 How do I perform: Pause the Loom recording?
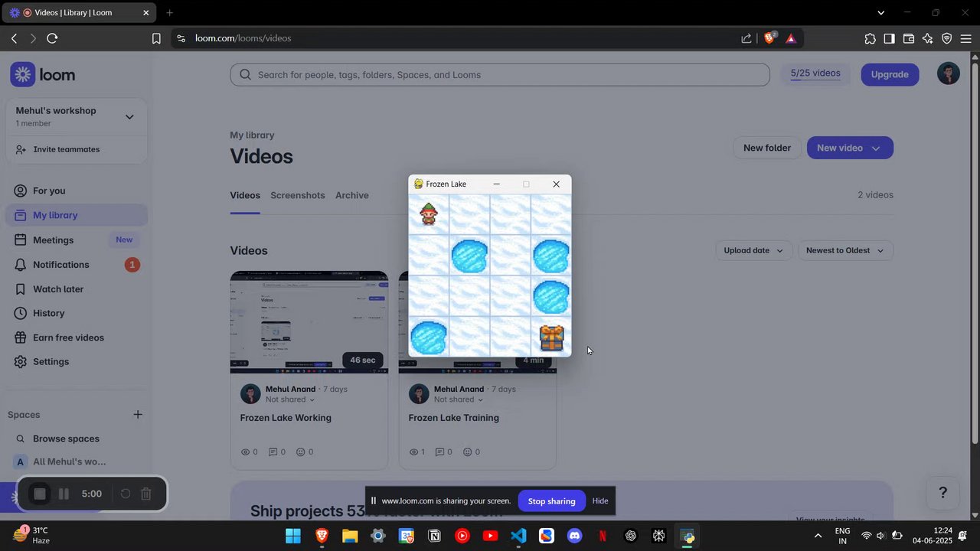pyautogui.click(x=64, y=494)
